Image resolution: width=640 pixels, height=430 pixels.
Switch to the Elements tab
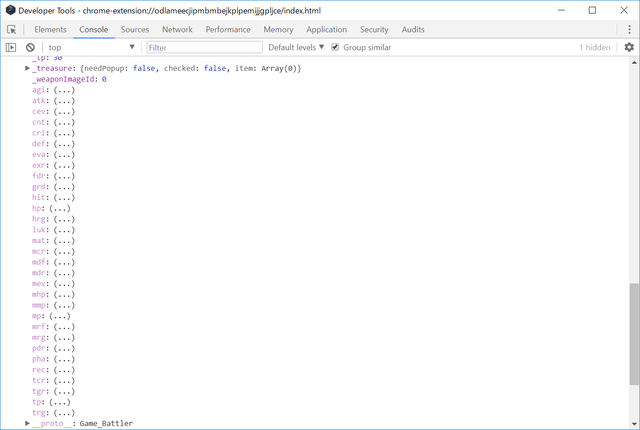pyautogui.click(x=50, y=29)
